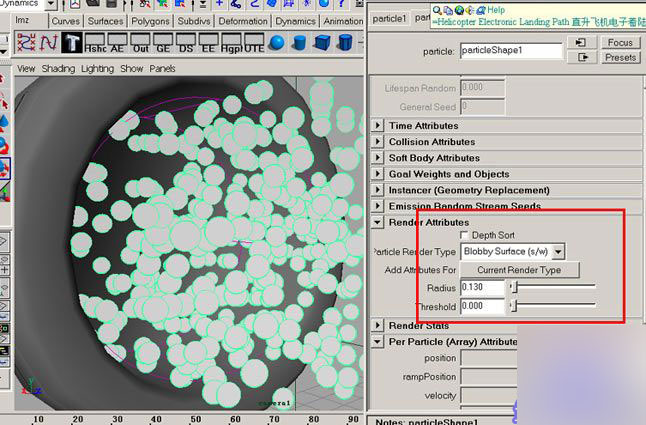The image size is (646, 425).
Task: Collapse the Render Attributes section
Action: click(377, 222)
